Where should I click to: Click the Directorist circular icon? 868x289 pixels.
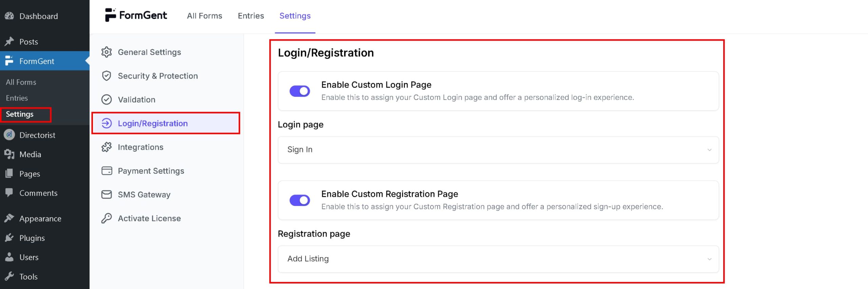(x=9, y=135)
